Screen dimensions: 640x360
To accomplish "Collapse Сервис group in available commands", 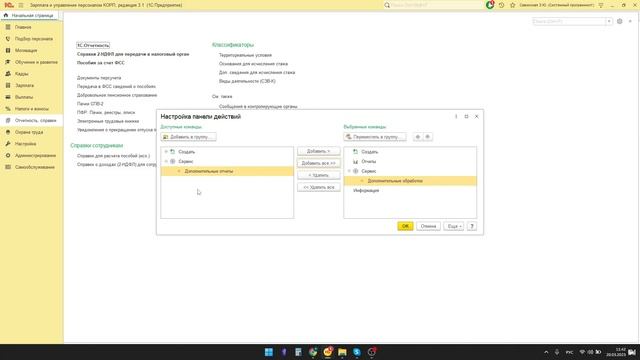I will (166, 162).
